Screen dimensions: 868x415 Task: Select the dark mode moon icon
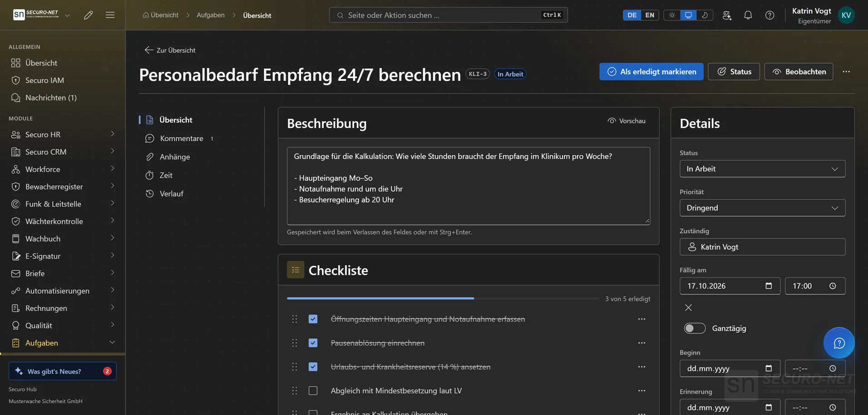(x=705, y=15)
